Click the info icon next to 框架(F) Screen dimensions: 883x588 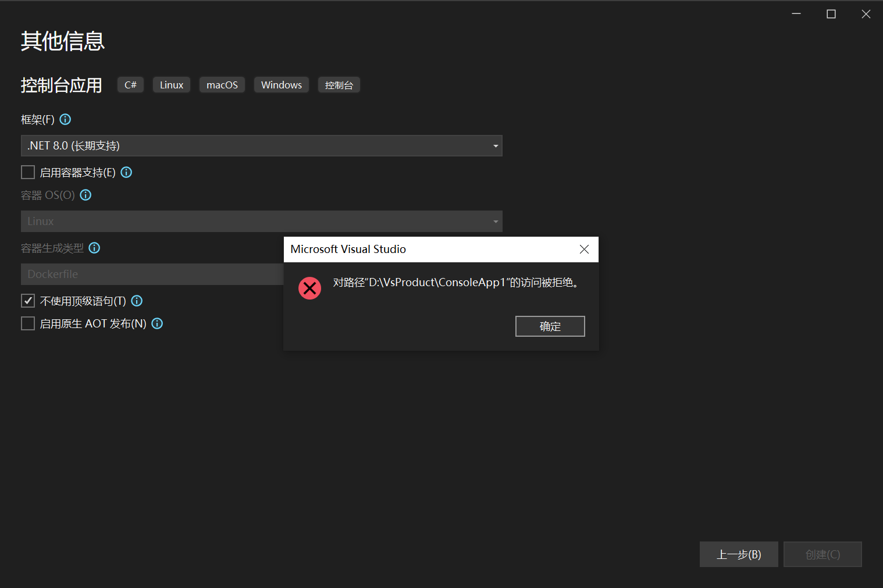tap(65, 119)
